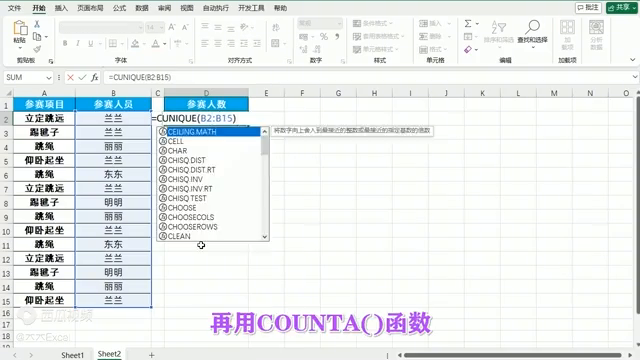Toggle middle vertical alignment
The height and width of the screenshot is (360, 640).
[x=218, y=27]
